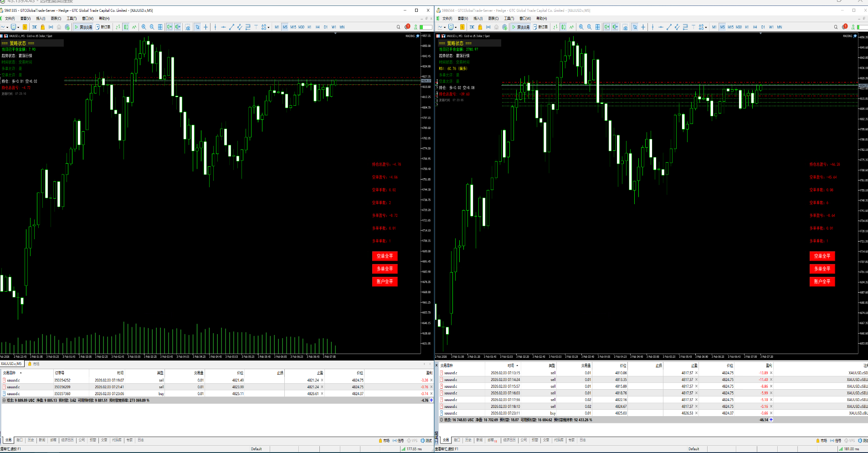Image resolution: width=868 pixels, height=453 pixels.
Task: Switch to 日志 tab in right terminal
Action: [583, 440]
